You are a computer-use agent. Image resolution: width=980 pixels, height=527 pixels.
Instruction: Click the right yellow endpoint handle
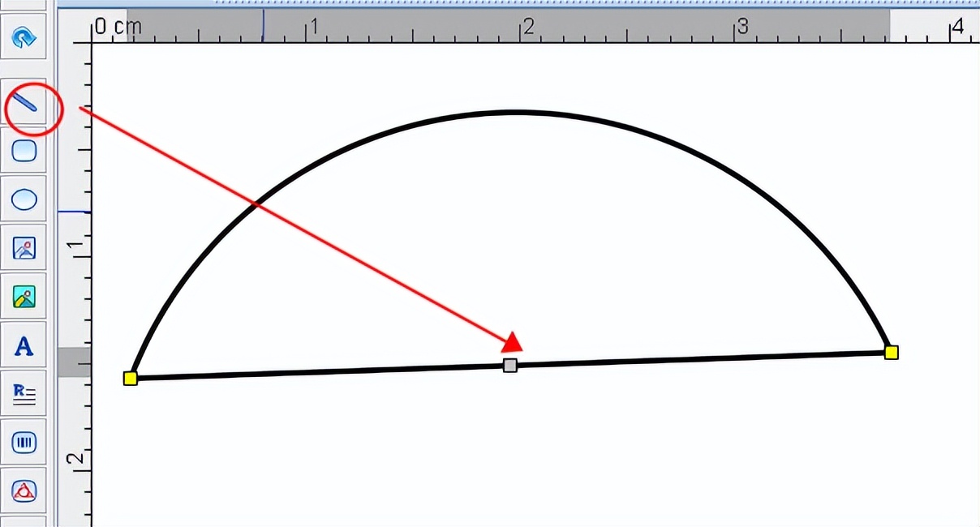(891, 352)
